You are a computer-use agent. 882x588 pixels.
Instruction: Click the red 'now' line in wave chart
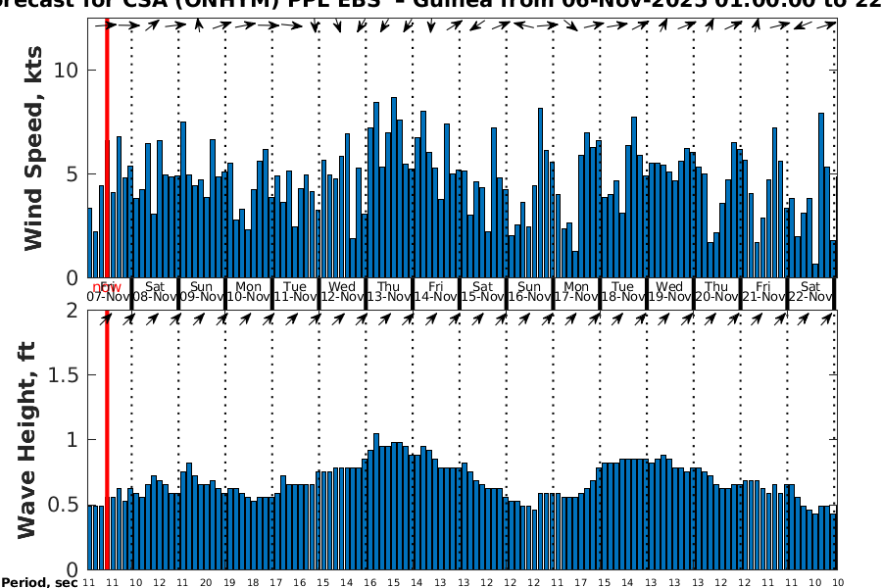tap(106, 441)
